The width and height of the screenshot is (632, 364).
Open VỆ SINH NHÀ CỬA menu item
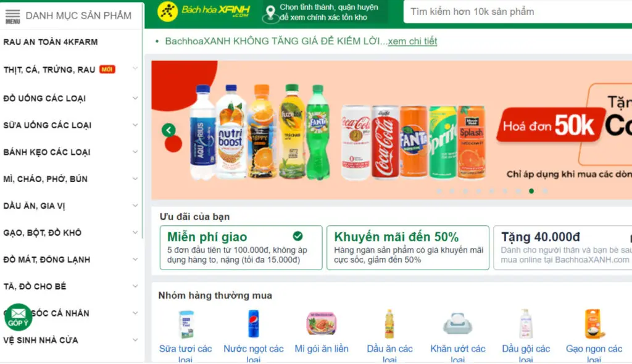[x=71, y=340]
